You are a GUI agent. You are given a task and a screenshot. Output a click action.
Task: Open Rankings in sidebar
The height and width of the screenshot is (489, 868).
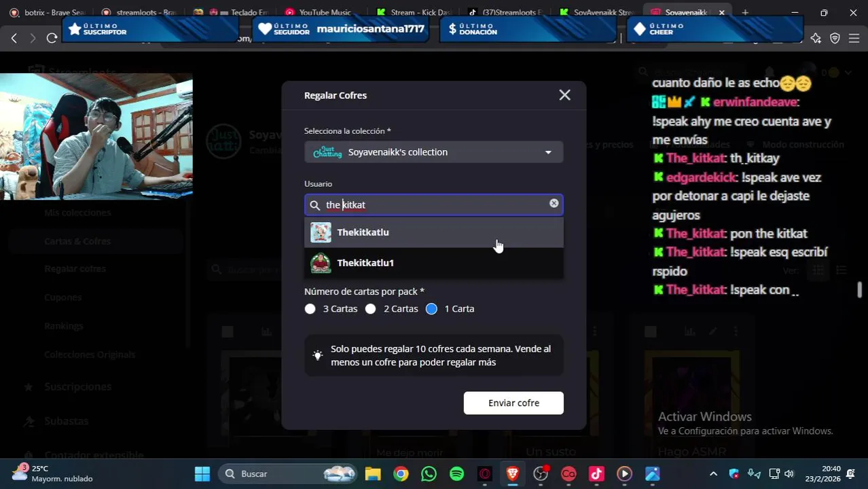pyautogui.click(x=63, y=326)
